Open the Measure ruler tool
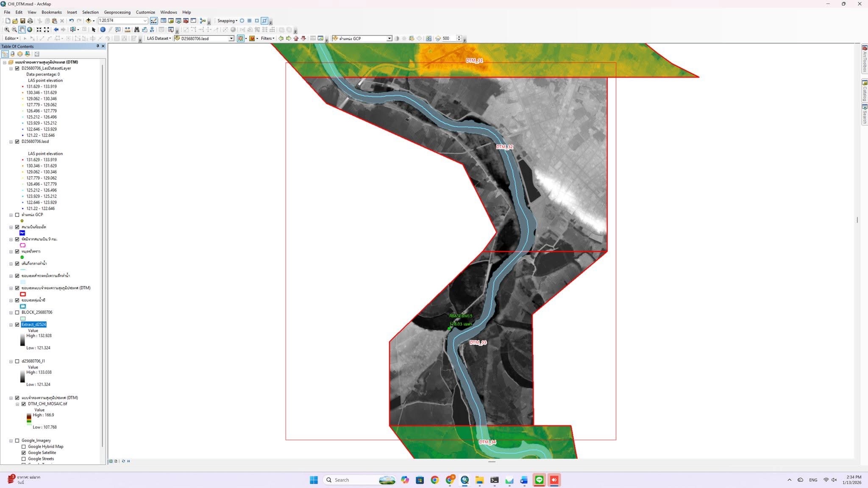Image resolution: width=868 pixels, height=488 pixels. 127,30
